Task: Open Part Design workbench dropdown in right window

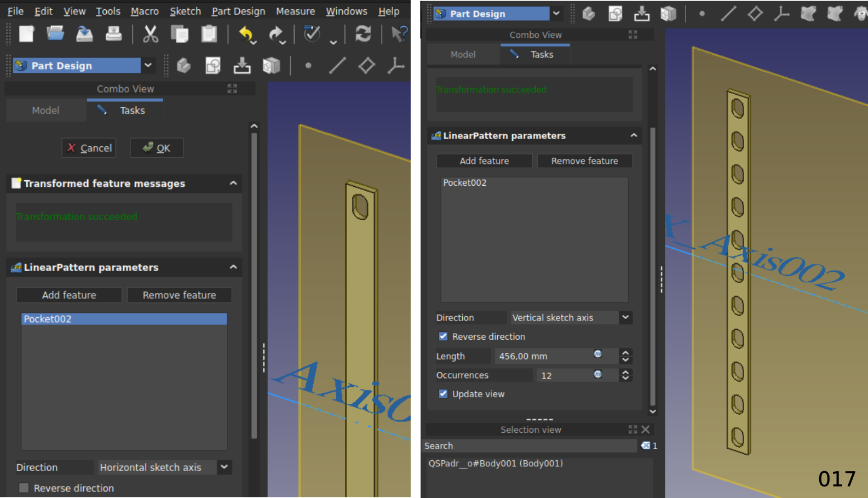Action: click(x=556, y=14)
